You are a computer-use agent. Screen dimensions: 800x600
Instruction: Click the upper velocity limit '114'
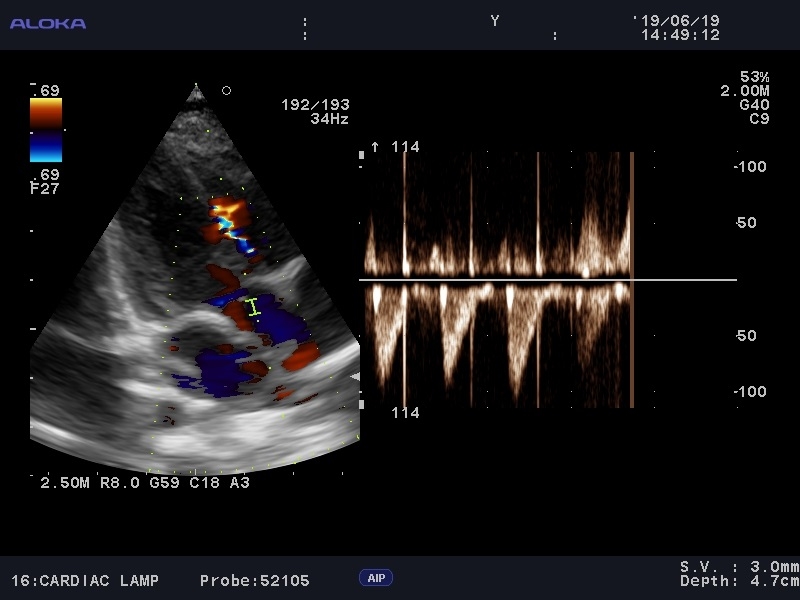[x=405, y=147]
